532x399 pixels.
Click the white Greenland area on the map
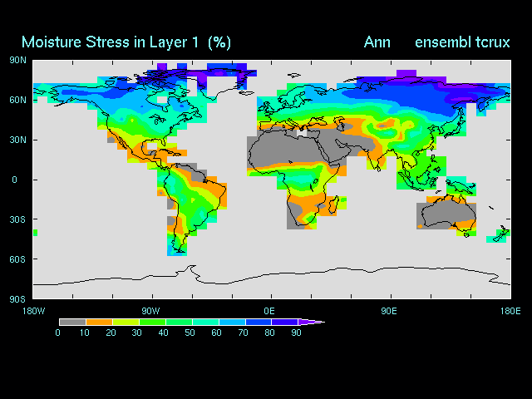pyautogui.click(x=221, y=86)
